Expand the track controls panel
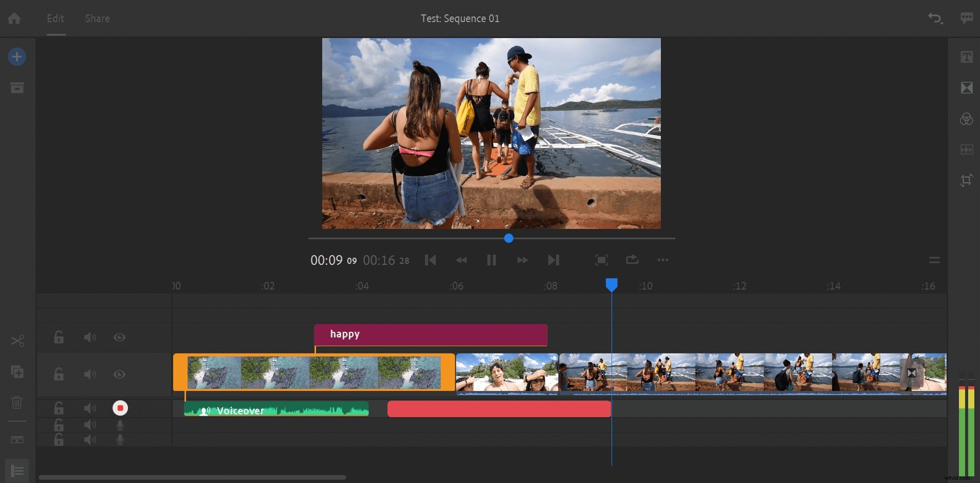Viewport: 980px width, 483px height. coord(17,470)
